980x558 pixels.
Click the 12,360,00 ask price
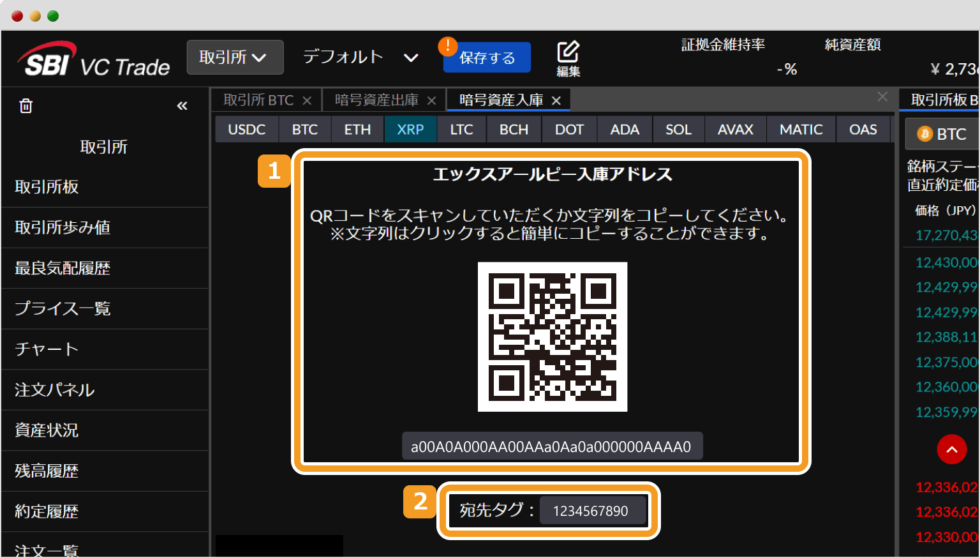click(946, 387)
